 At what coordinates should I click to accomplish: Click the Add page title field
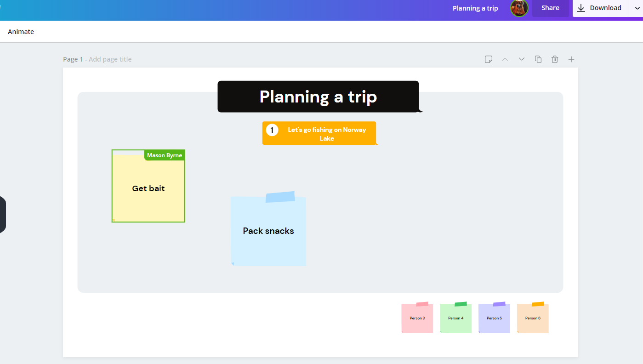[x=110, y=59]
